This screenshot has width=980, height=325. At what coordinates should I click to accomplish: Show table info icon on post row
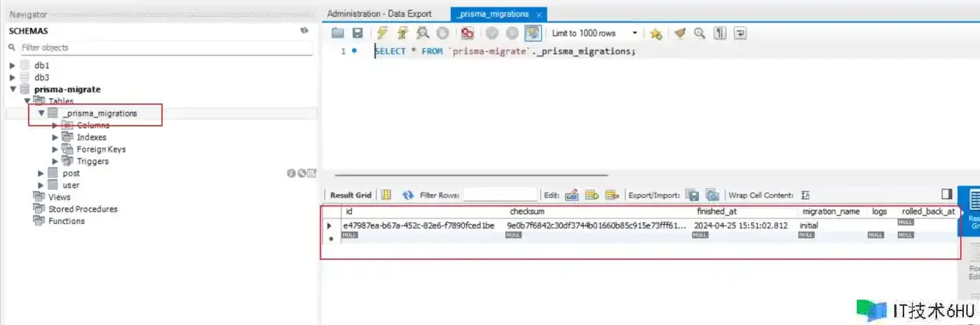tap(292, 174)
